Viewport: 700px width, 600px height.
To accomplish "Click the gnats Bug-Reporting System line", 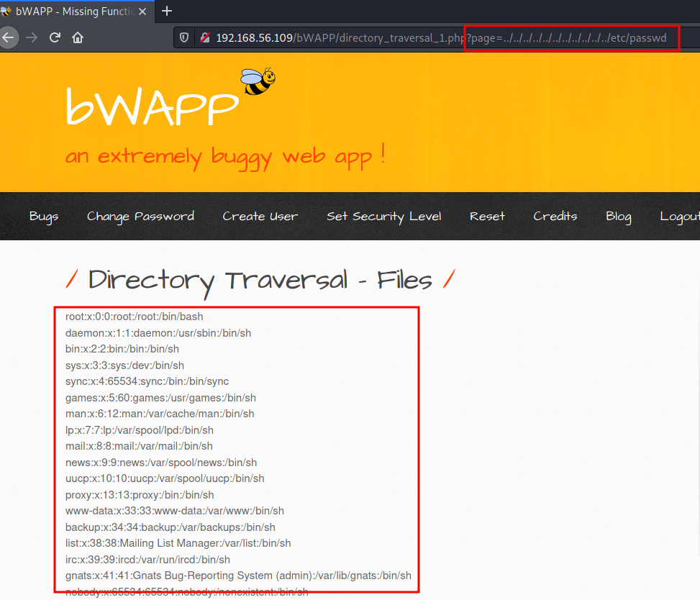I will (x=238, y=576).
